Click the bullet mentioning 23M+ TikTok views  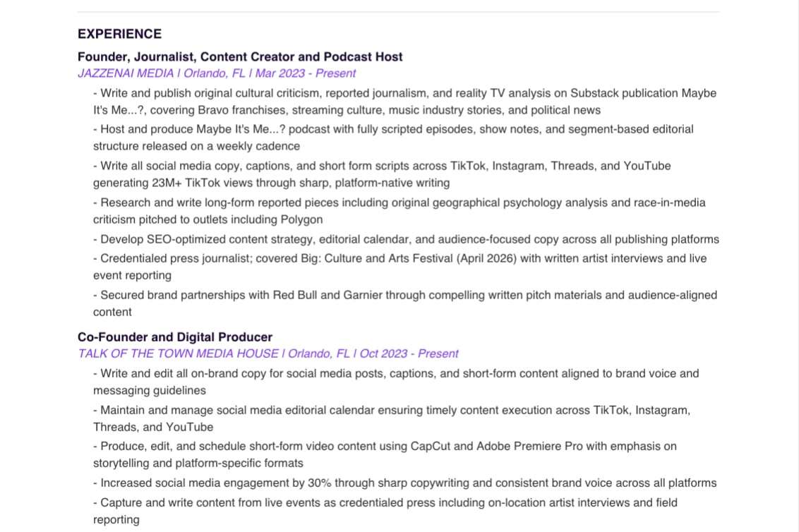click(382, 174)
